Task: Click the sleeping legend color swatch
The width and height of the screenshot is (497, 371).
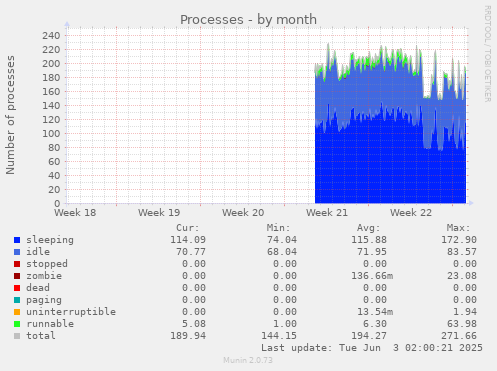Action: (x=17, y=240)
